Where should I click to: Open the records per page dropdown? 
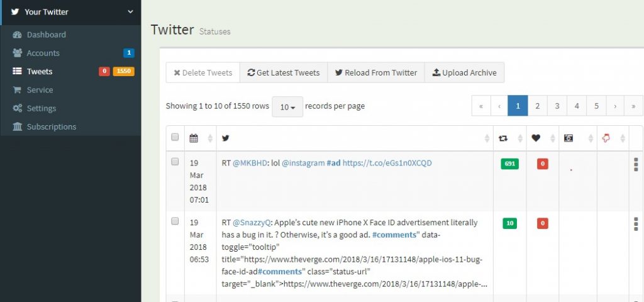click(x=287, y=107)
